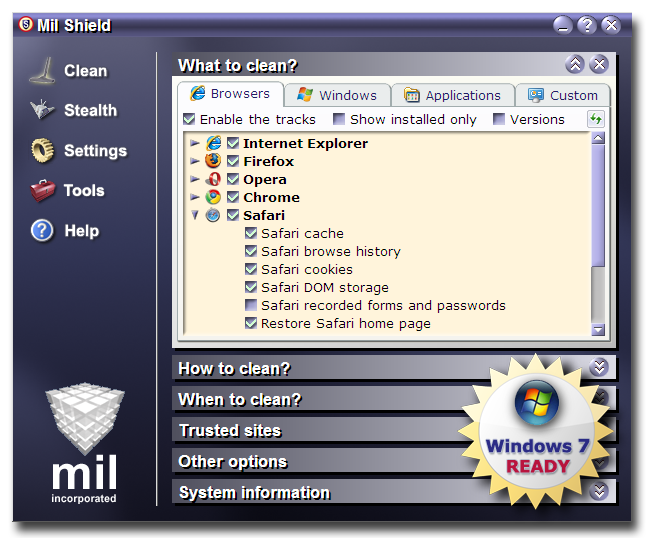Viewport: 650px width, 538px height.
Task: Switch to the Applications tab
Action: 453,95
